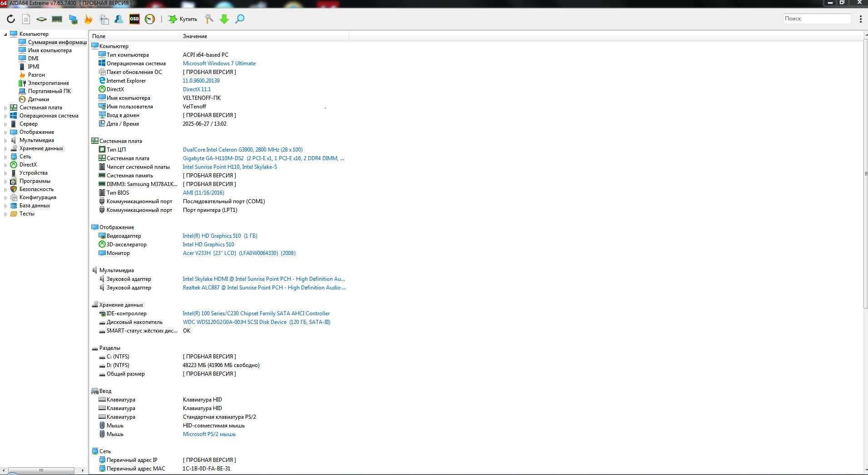Open the Gigabyte GA-H110M-DS2 link
Image resolution: width=868 pixels, height=475 pixels.
click(x=263, y=158)
